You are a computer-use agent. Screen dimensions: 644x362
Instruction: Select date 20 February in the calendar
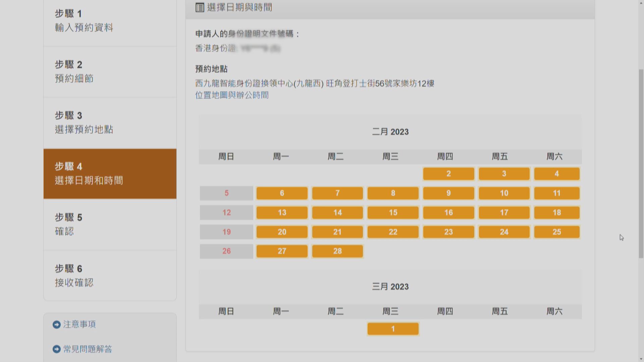tap(281, 232)
